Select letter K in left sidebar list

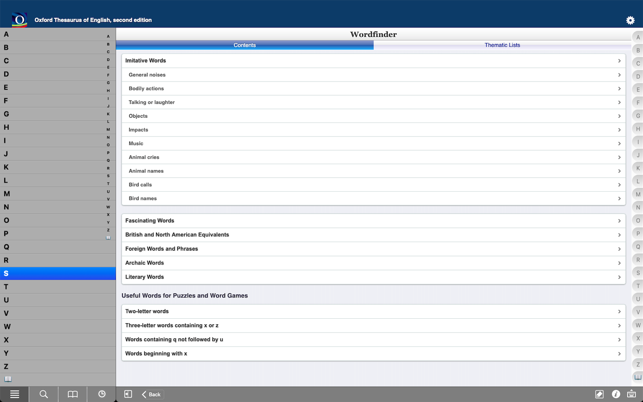coord(58,167)
